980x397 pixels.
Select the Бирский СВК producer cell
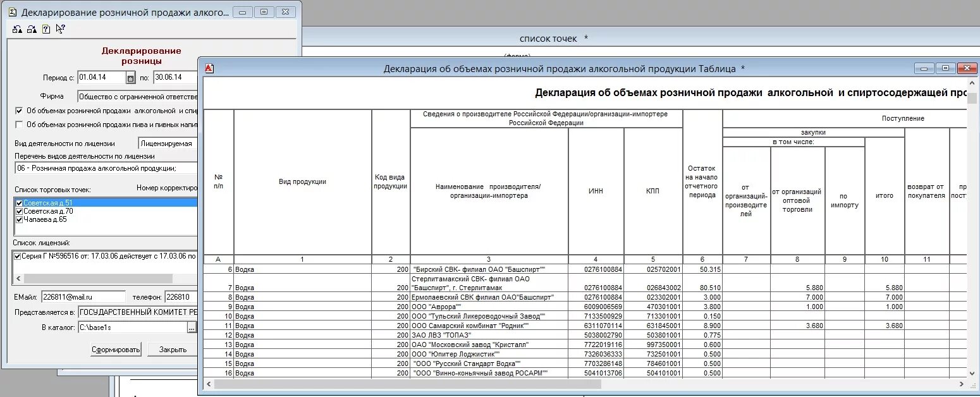point(489,269)
